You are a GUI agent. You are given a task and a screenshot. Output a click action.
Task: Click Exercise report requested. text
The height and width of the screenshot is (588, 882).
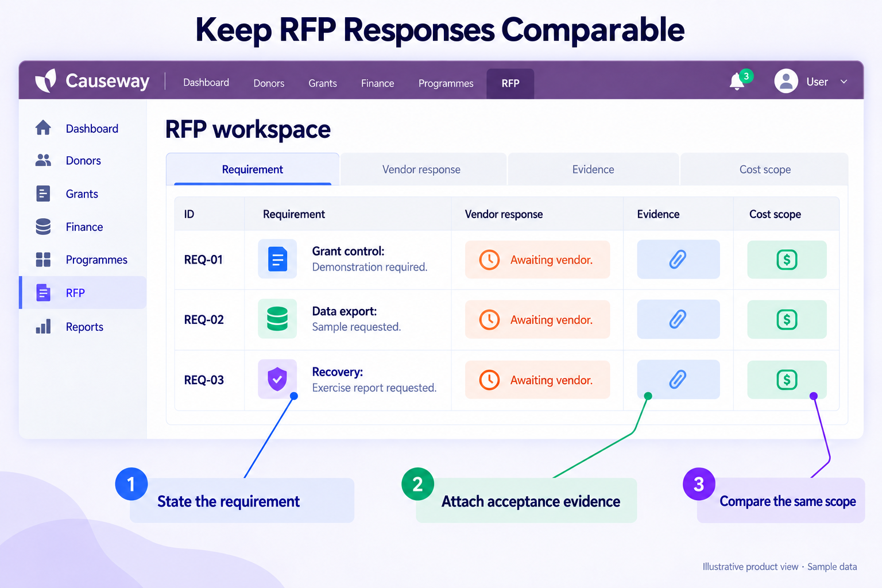pos(374,388)
